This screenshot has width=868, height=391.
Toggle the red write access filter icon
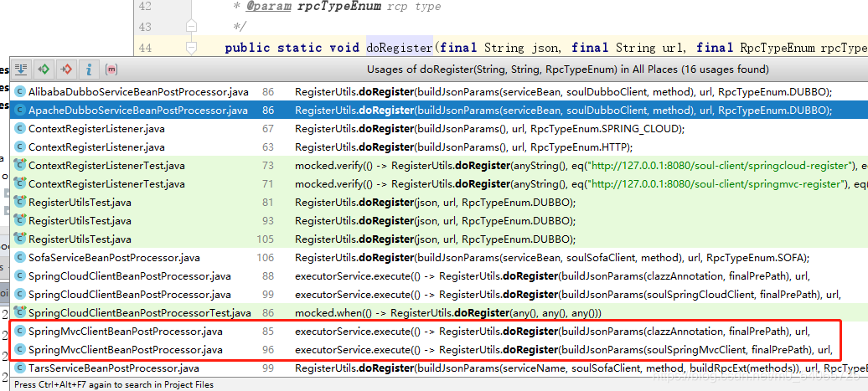66,69
